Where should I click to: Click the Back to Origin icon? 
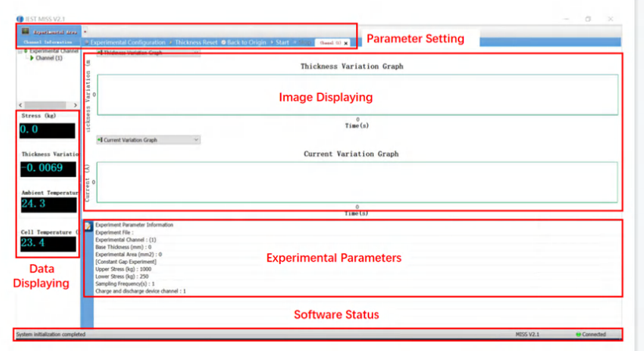[x=224, y=42]
